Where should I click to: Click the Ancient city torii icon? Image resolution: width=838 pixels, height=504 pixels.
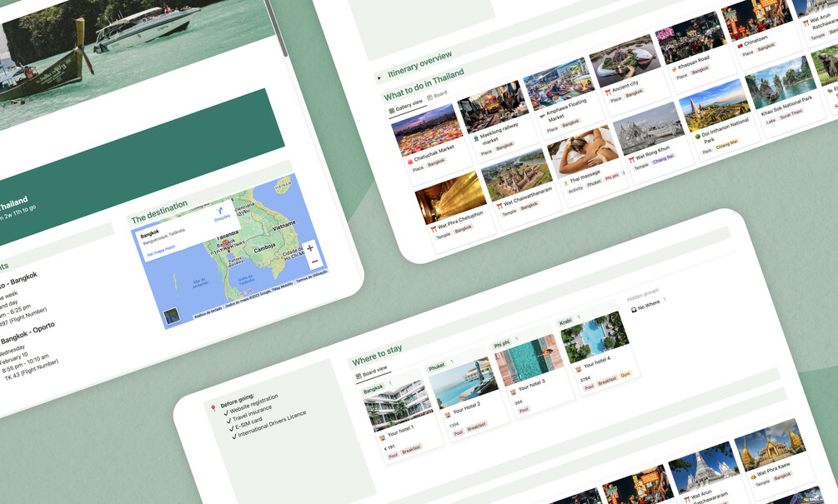point(608,92)
